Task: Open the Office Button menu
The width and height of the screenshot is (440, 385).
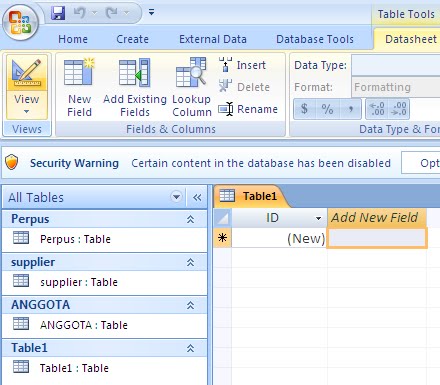Action: 20,23
